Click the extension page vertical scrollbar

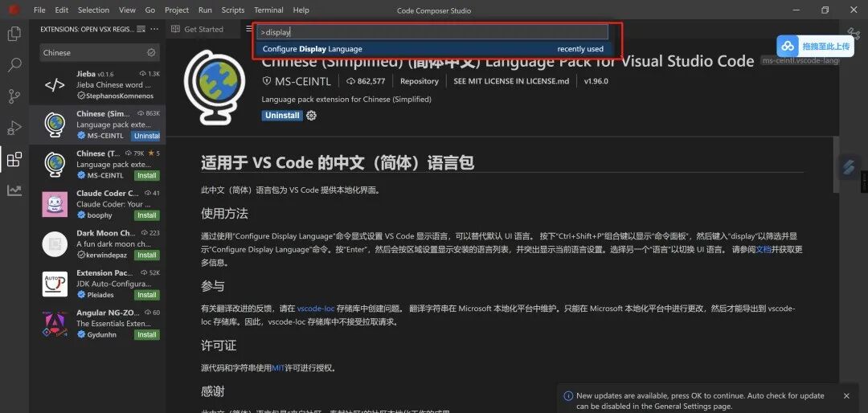tap(835, 165)
